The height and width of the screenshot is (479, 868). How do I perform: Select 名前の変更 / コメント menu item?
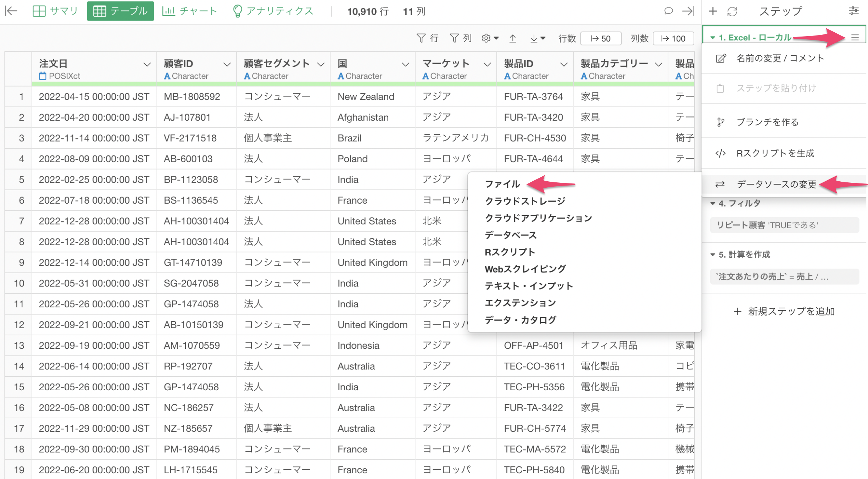[784, 58]
